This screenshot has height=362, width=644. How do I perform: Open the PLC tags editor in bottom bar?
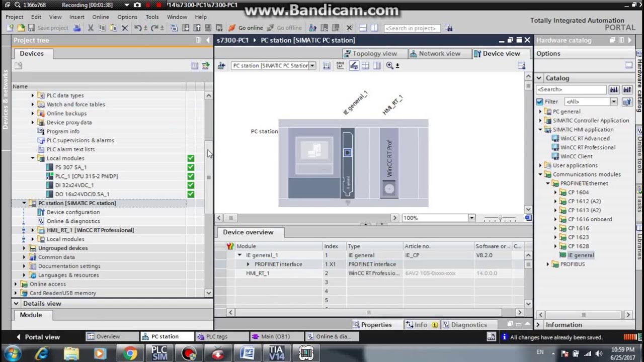click(221, 337)
